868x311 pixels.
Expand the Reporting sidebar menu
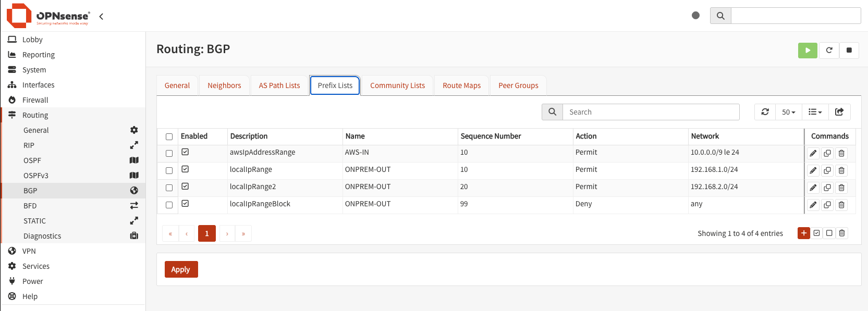pos(73,55)
